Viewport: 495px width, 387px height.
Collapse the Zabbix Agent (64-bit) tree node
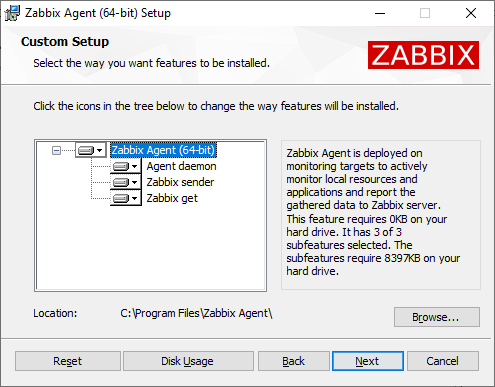pyautogui.click(x=56, y=150)
